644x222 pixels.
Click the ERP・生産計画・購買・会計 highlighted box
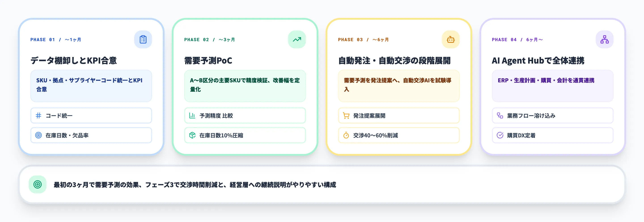[x=552, y=86]
